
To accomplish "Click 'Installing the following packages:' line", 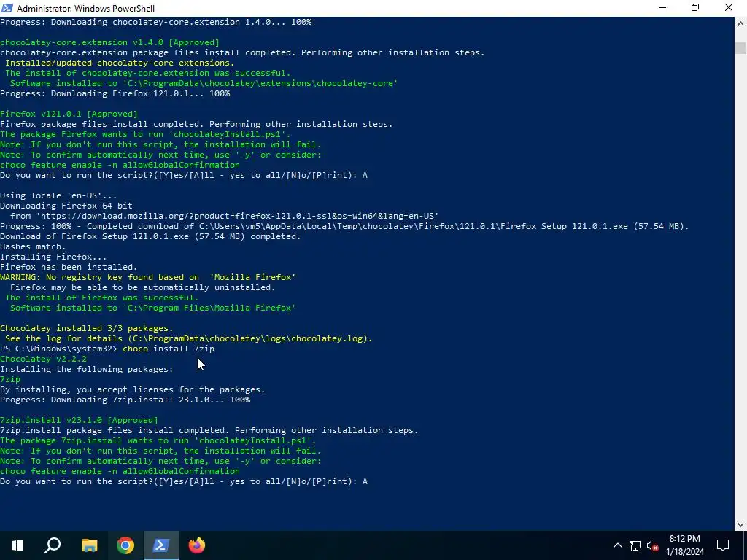I will [87, 369].
